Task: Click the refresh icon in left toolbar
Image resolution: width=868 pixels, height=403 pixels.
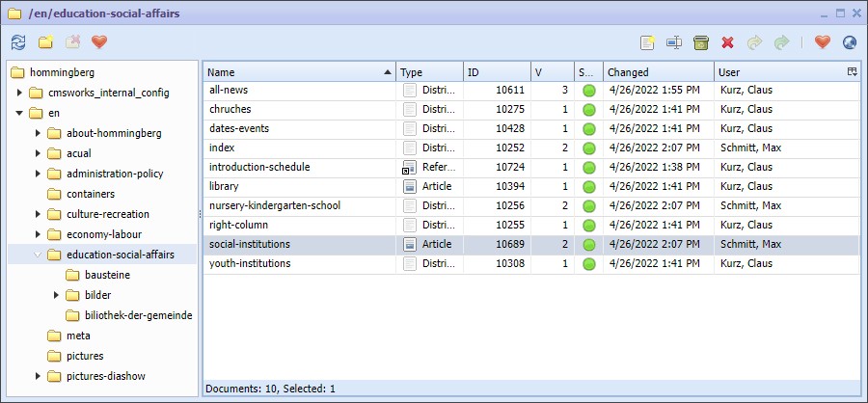Action: (18, 42)
